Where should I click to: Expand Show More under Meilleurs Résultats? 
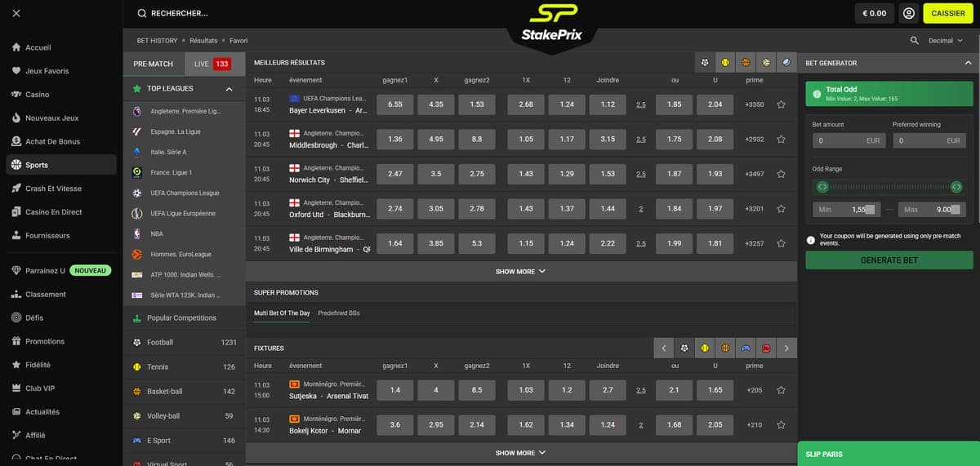point(520,271)
